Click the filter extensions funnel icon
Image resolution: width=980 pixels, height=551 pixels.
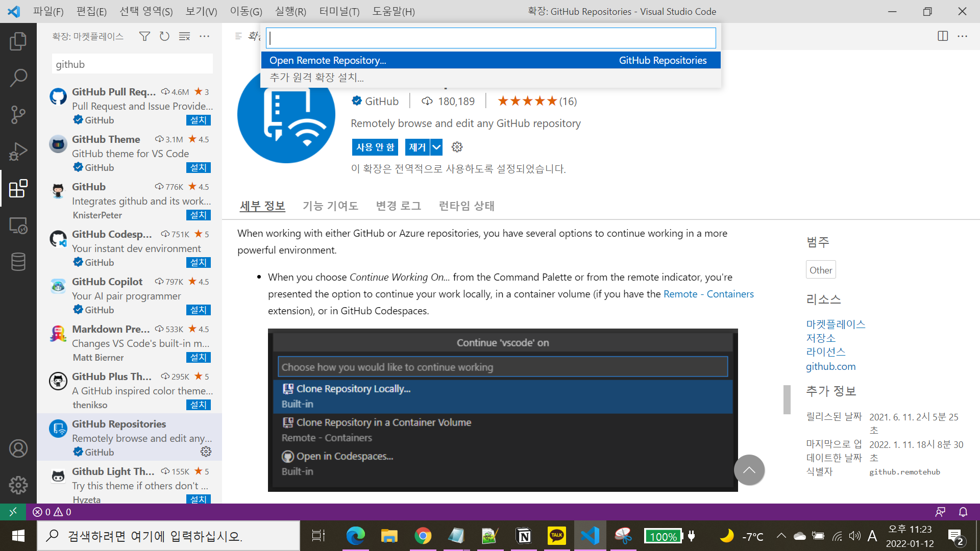[144, 36]
